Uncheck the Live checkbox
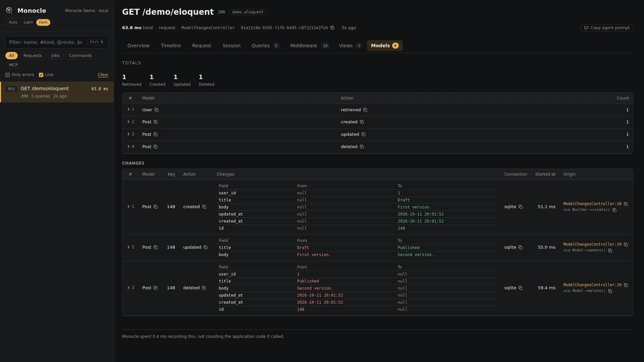Image resolution: width=644 pixels, height=362 pixels. 41,75
